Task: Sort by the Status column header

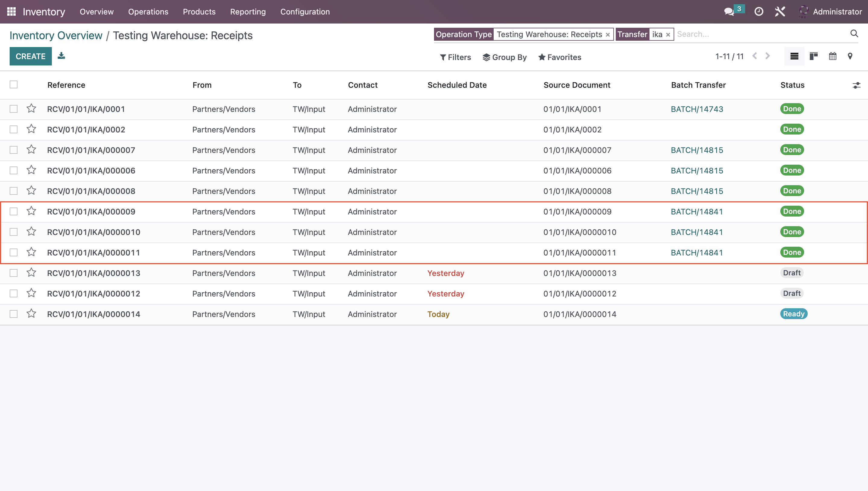Action: point(792,85)
